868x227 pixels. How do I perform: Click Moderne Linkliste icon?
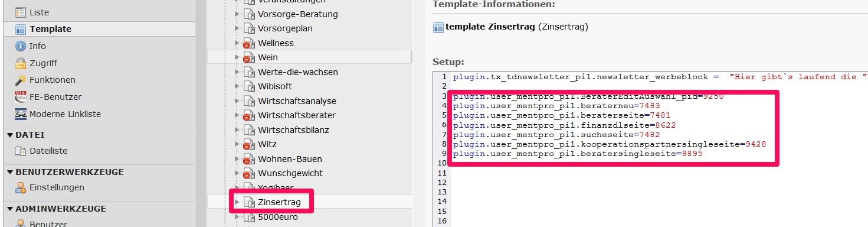(x=20, y=114)
